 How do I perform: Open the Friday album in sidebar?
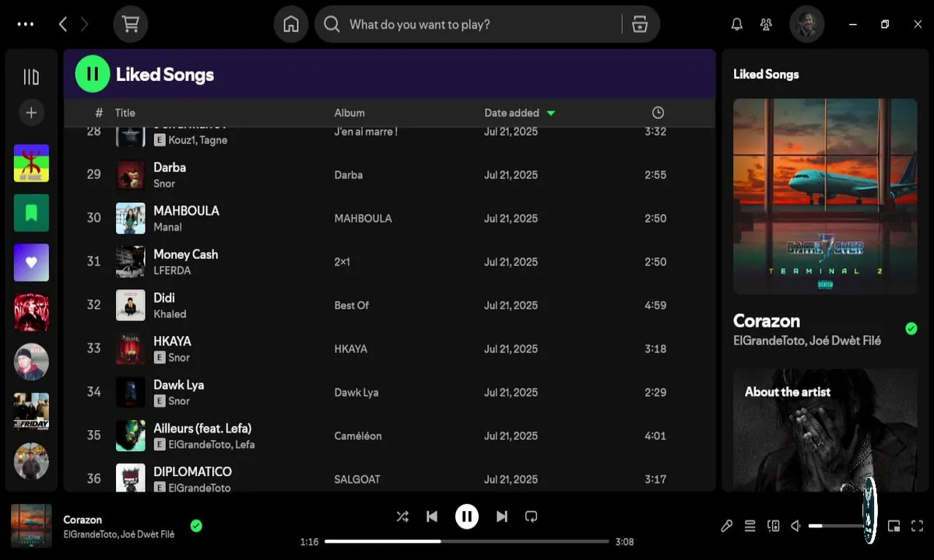pos(31,411)
